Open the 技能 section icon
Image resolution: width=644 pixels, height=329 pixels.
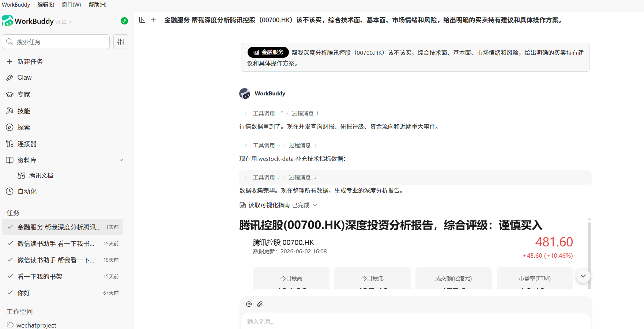[10, 111]
